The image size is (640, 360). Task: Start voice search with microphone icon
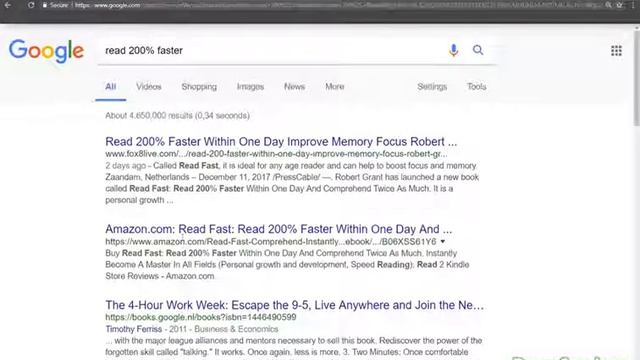[x=453, y=50]
